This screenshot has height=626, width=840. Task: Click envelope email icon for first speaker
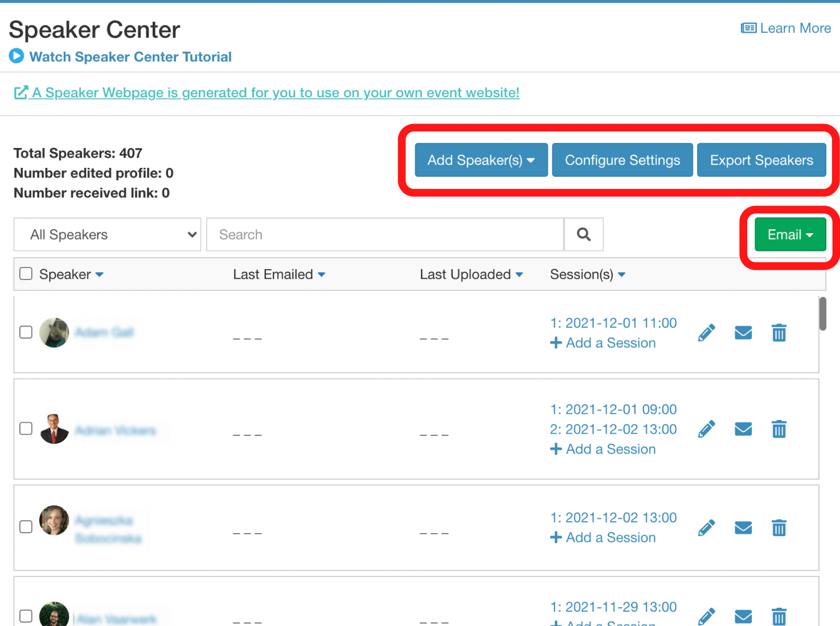point(743,332)
